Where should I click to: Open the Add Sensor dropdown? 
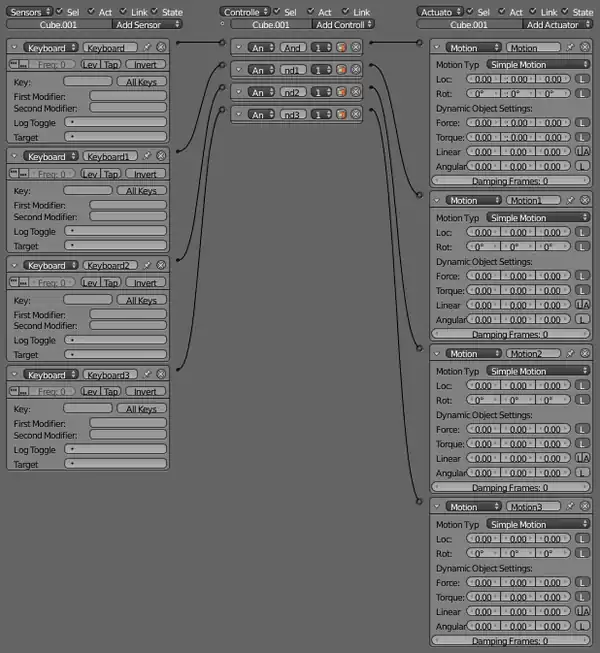click(x=139, y=24)
